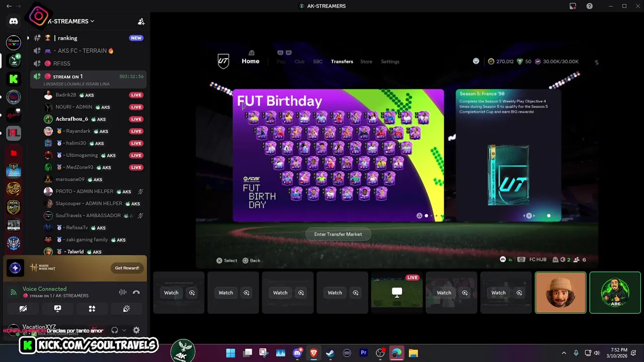Toggle the taskbar microphone tray icon
The height and width of the screenshot is (362, 644).
coord(576,353)
